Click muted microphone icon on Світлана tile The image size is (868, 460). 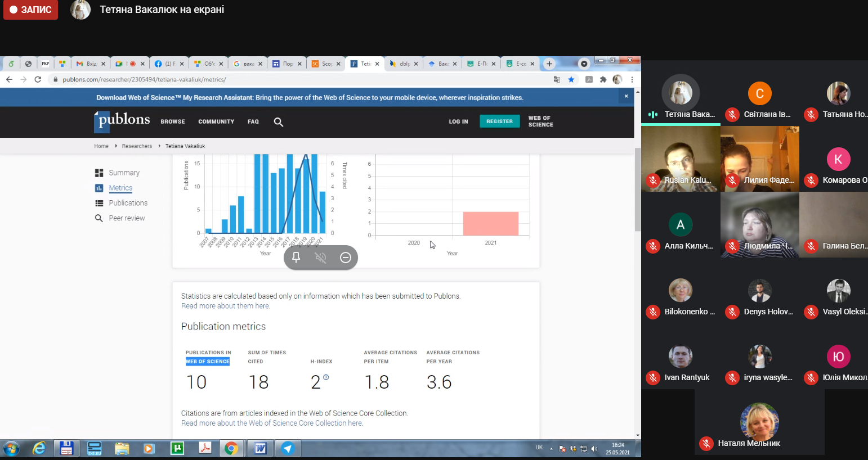click(x=732, y=115)
